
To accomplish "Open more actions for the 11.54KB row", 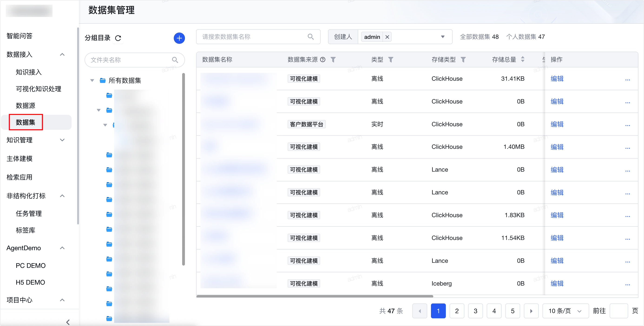I will [627, 239].
